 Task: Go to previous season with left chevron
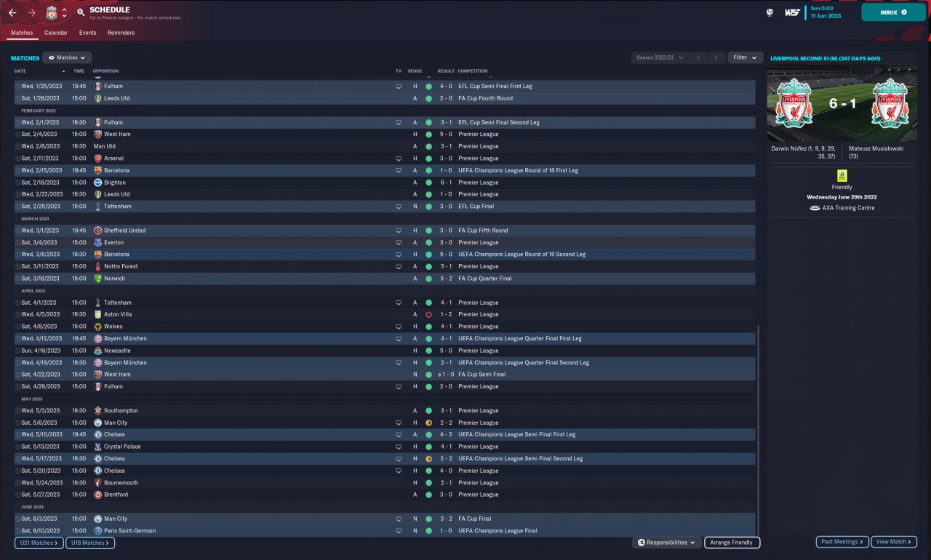698,57
